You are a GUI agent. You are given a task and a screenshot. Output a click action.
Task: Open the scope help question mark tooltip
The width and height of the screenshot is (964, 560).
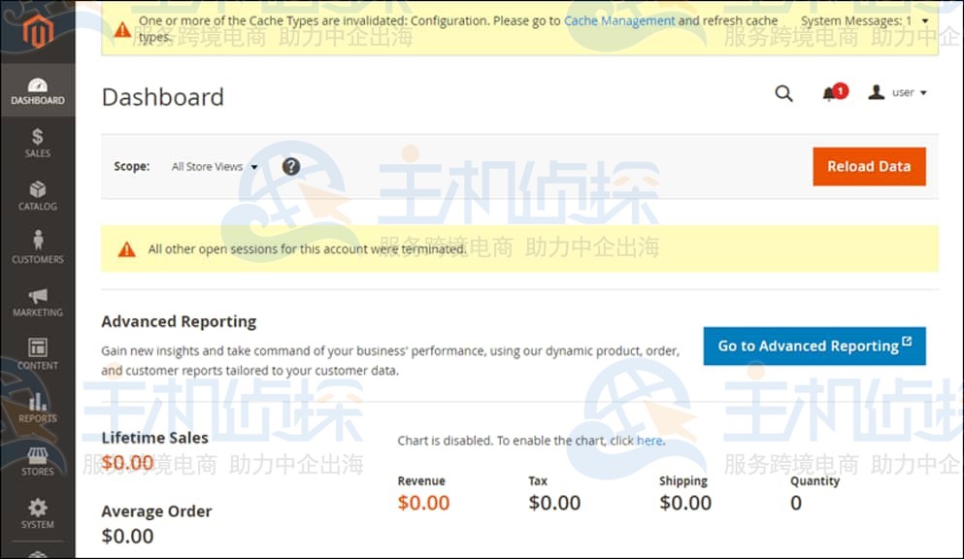[290, 166]
